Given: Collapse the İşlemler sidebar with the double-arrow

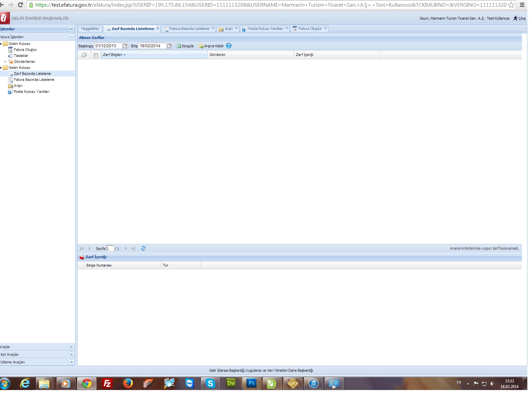Looking at the screenshot, I should click(71, 29).
